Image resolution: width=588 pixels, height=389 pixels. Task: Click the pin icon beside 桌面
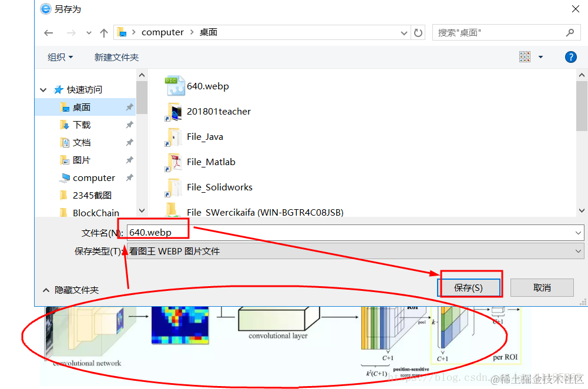click(x=129, y=108)
